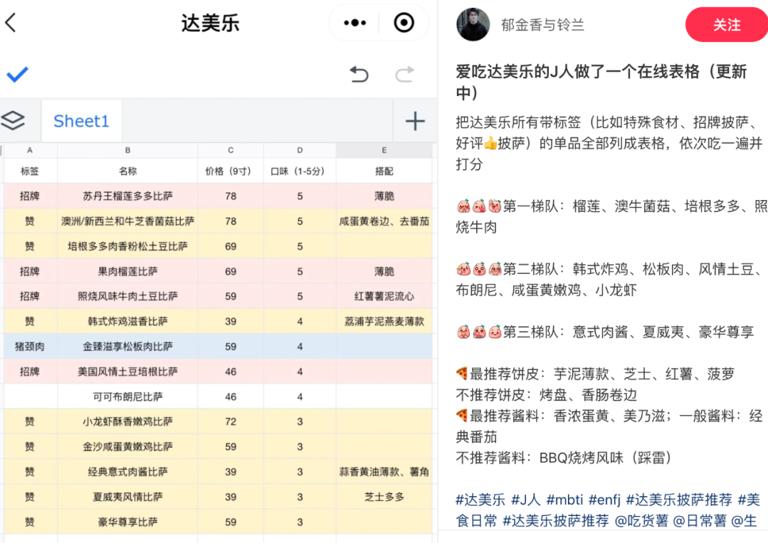Select the 名称 header cell
Image resolution: width=768 pixels, height=543 pixels.
click(x=128, y=171)
